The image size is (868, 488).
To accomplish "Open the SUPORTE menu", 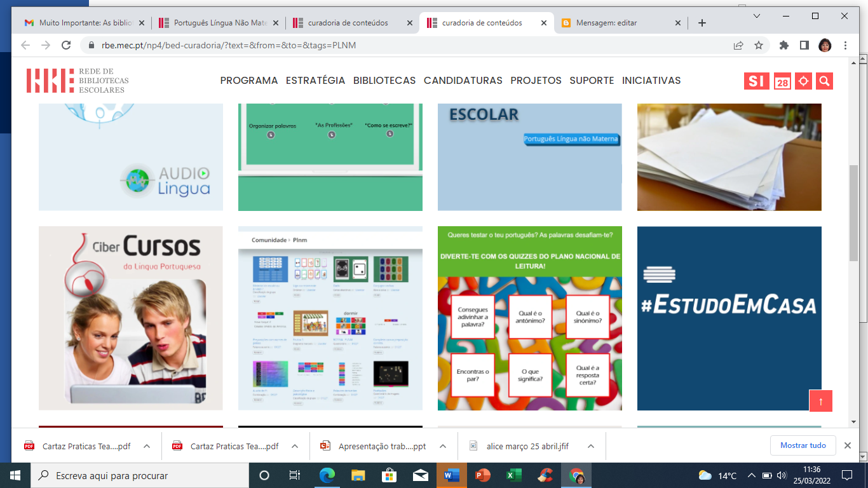I will (592, 81).
